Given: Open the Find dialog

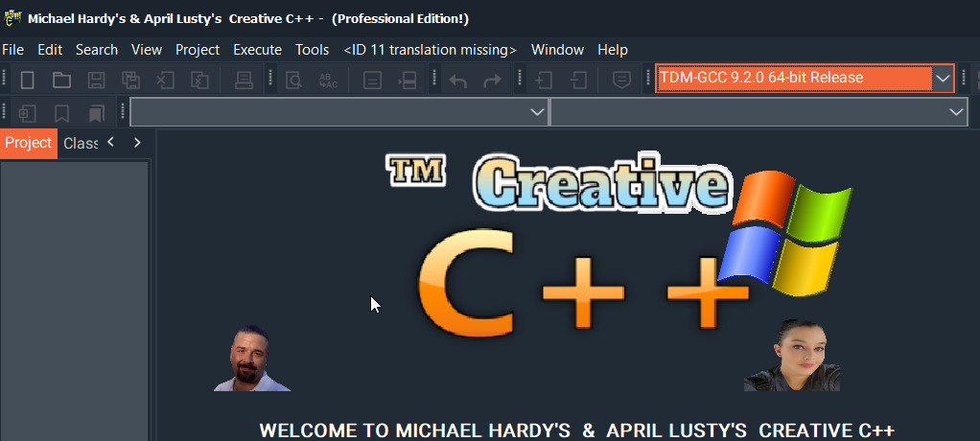Looking at the screenshot, I should 293,80.
